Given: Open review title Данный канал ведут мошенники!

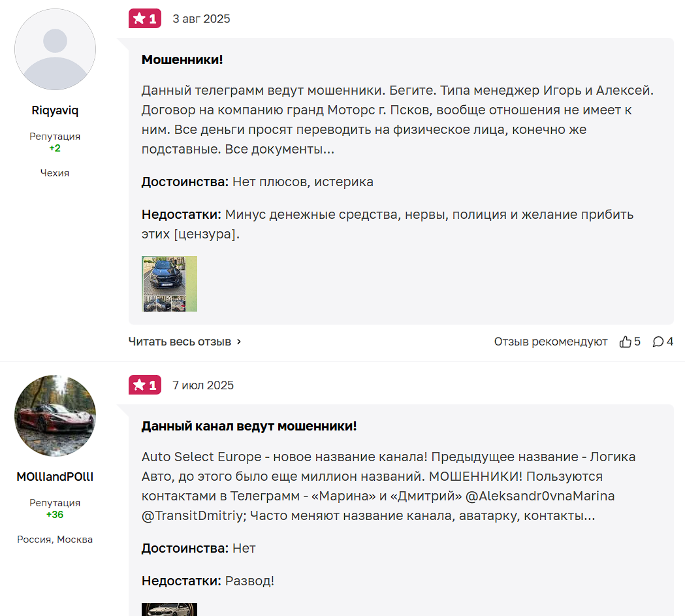Looking at the screenshot, I should pos(249,426).
